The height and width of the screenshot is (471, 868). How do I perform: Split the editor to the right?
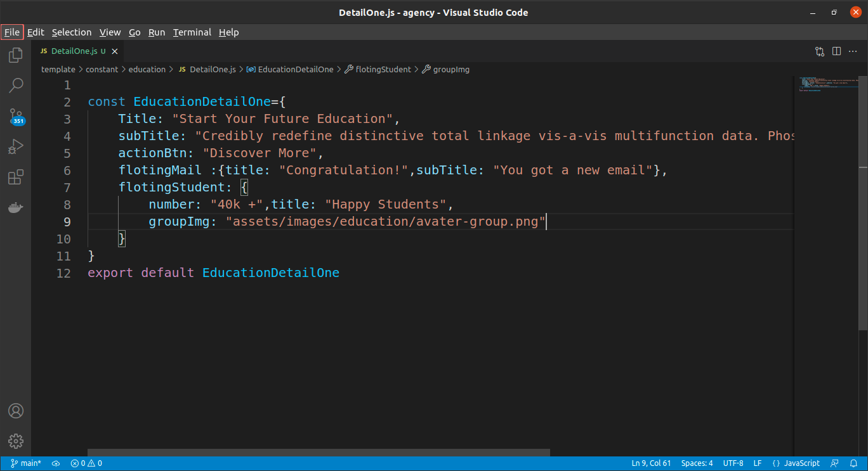pyautogui.click(x=836, y=51)
